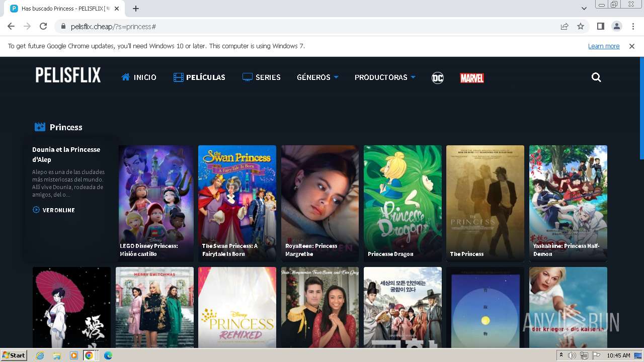Open the Merry Switchmas poster
644x362 pixels.
(x=154, y=307)
